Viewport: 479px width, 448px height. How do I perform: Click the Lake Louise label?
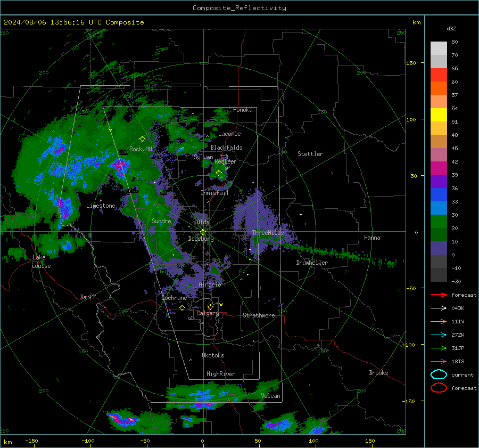(x=41, y=262)
